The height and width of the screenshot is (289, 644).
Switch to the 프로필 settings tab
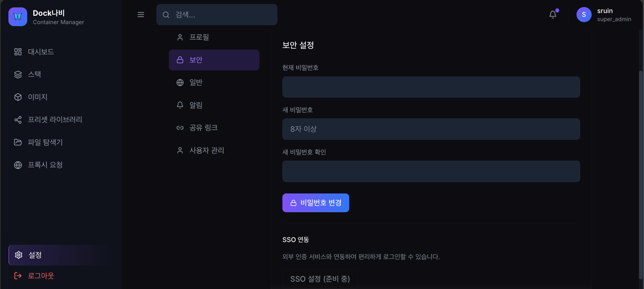click(199, 37)
